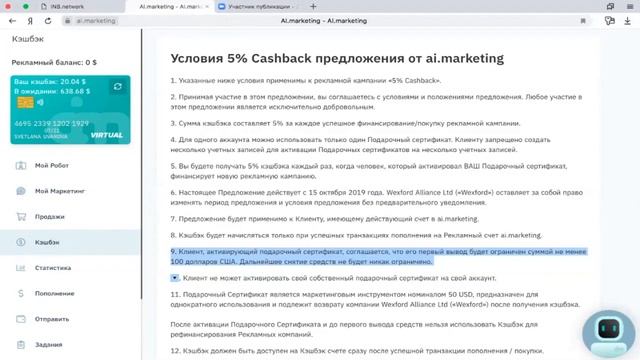Viewport: 640px width, 360px height.
Task: Click the chip icon on the virtual card
Action: (x=25, y=102)
